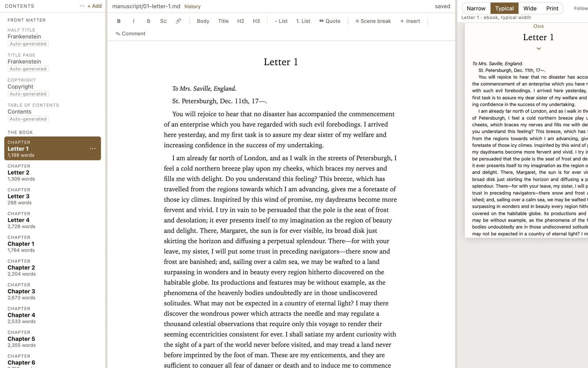
Task: Add a new section with + Add
Action: [94, 6]
